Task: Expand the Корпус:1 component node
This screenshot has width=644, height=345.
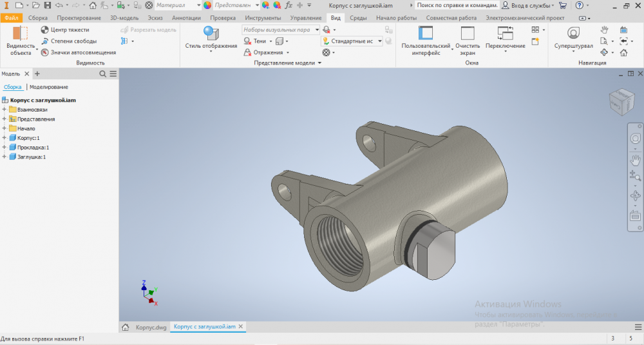Action: [x=5, y=138]
